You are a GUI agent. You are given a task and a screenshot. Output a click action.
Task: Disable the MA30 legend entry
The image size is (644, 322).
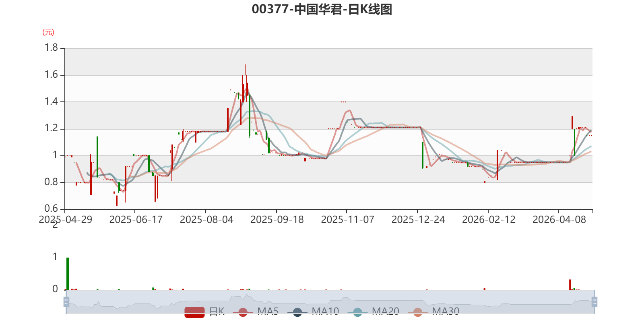click(x=433, y=312)
